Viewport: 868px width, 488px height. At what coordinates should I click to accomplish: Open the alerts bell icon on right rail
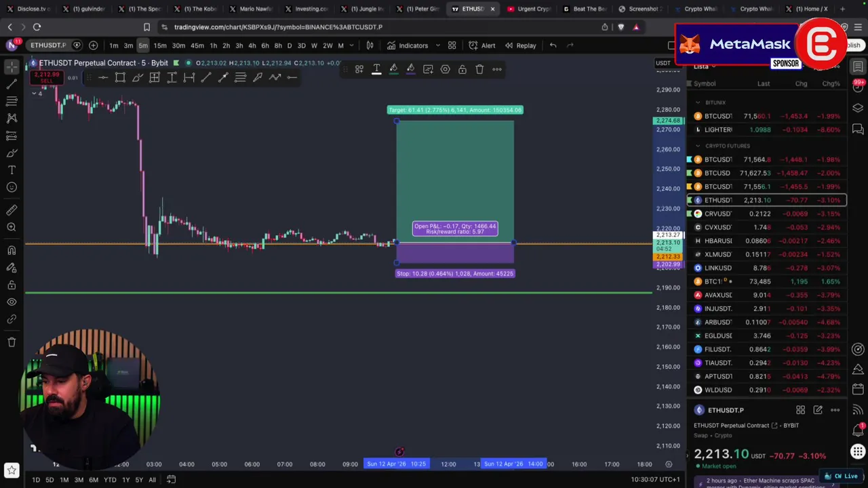point(858,430)
